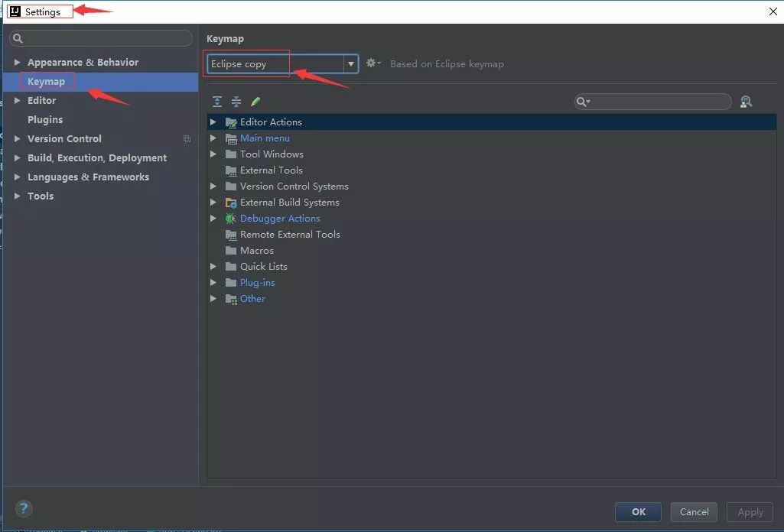Click the help question mark icon at bottom left
The height and width of the screenshot is (532, 784).
pos(23,508)
